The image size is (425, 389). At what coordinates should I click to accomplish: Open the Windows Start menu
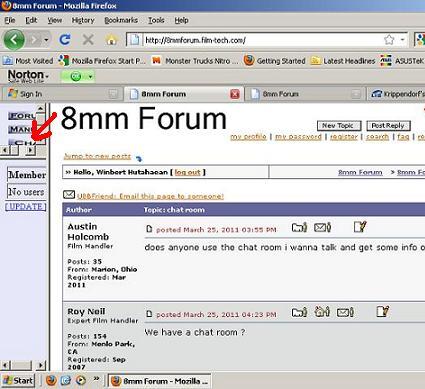pyautogui.click(x=18, y=381)
